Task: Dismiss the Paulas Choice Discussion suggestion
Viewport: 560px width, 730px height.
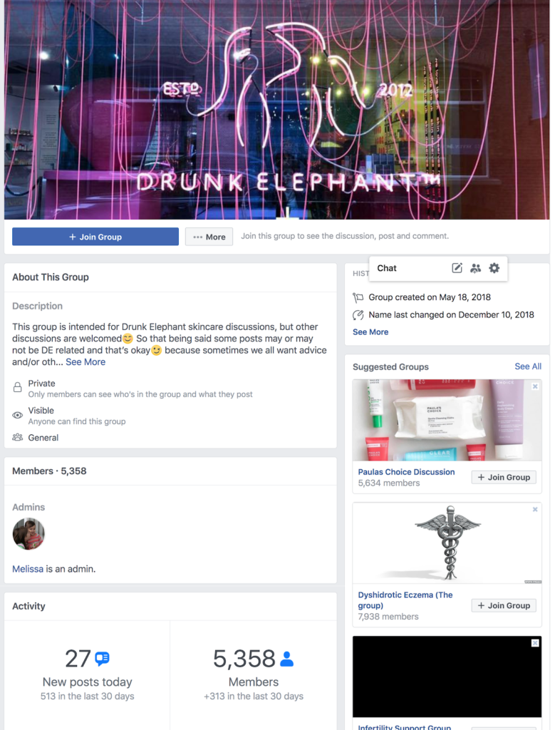Action: point(535,386)
